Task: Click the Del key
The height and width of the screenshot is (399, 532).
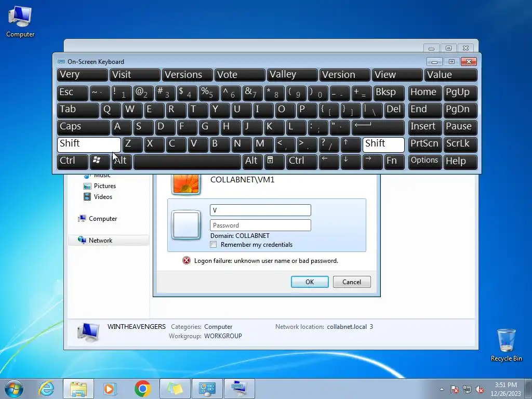Action: coord(394,110)
